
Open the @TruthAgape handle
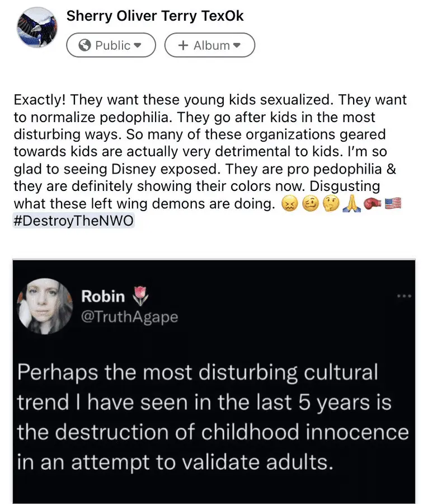point(129,317)
